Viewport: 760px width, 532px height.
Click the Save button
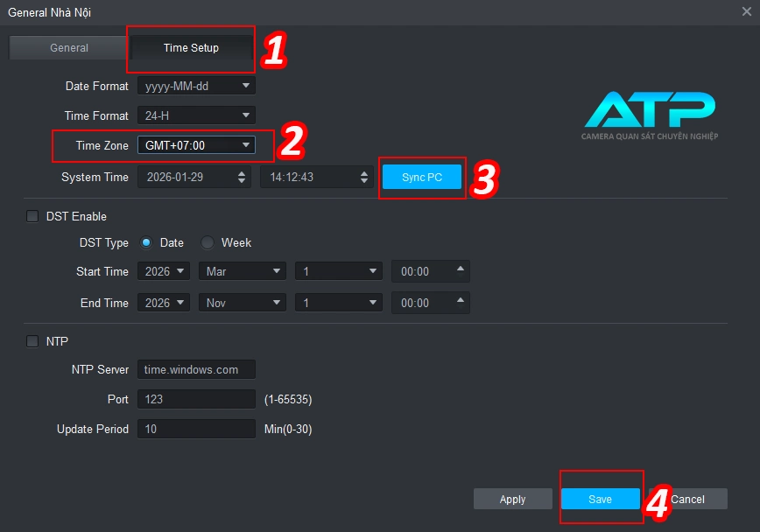(600, 499)
